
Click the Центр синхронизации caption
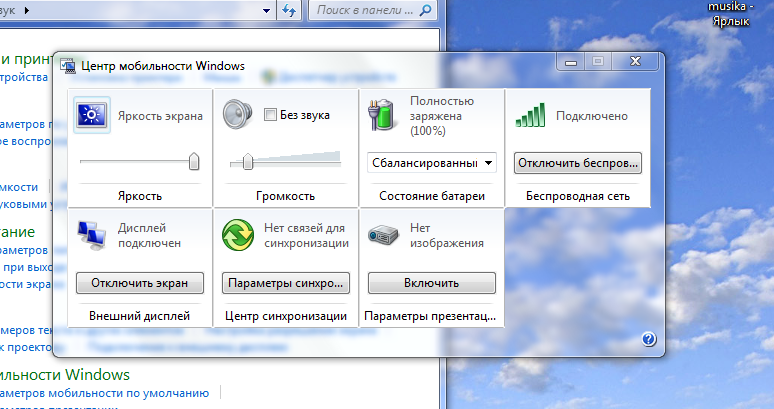tap(286, 316)
